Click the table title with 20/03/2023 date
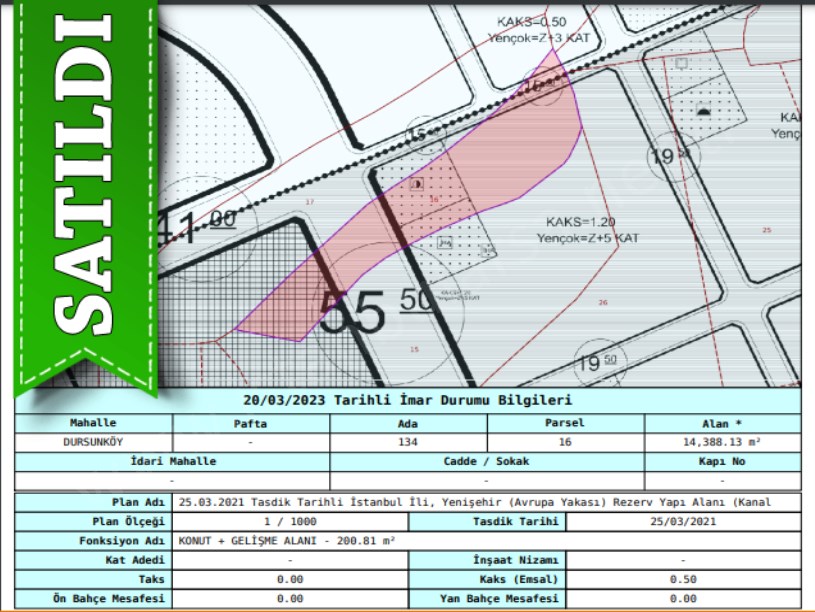The height and width of the screenshot is (612, 815). click(408, 400)
